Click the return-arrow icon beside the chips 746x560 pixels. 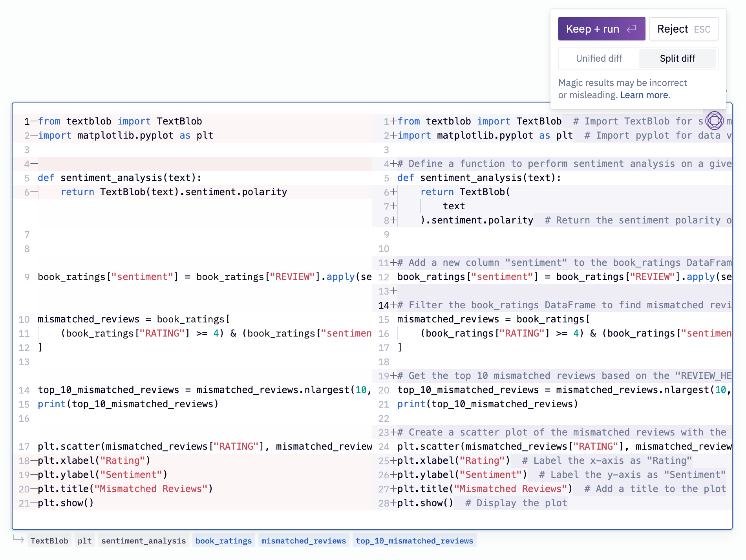[x=18, y=538]
